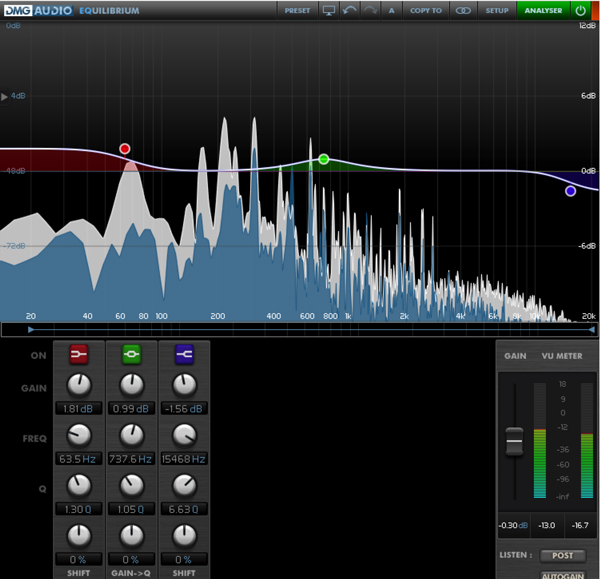Image resolution: width=600 pixels, height=579 pixels.
Task: Open the SETUP menu
Action: point(497,10)
